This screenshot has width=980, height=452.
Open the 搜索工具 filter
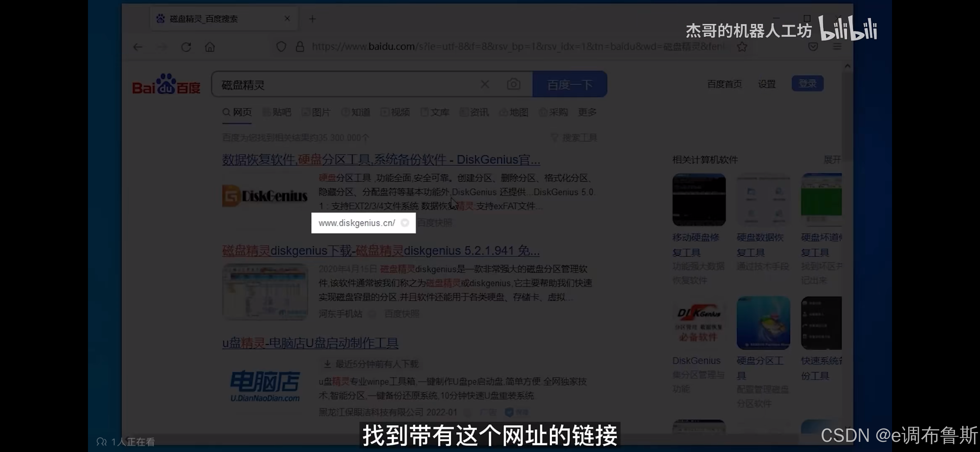(574, 137)
